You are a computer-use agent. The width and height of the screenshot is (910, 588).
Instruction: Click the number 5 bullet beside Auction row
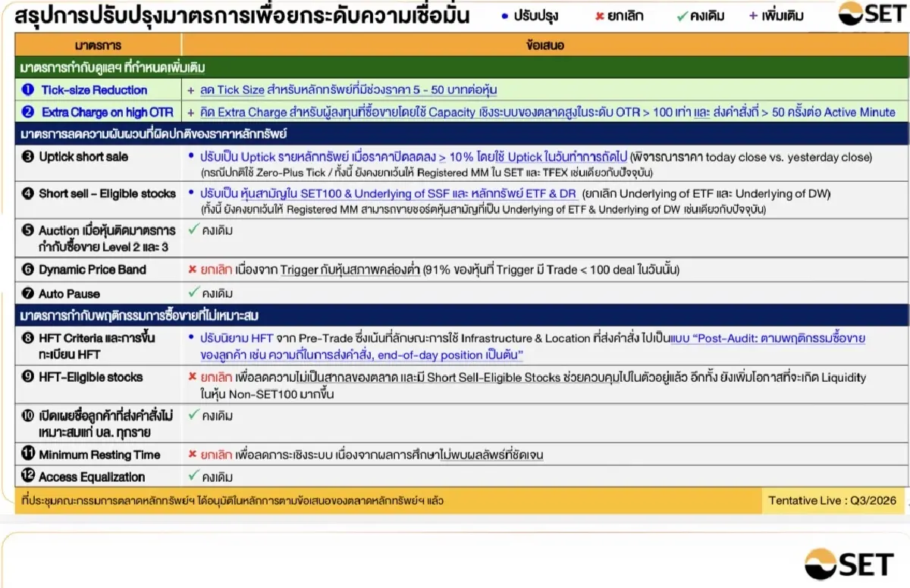coord(28,230)
